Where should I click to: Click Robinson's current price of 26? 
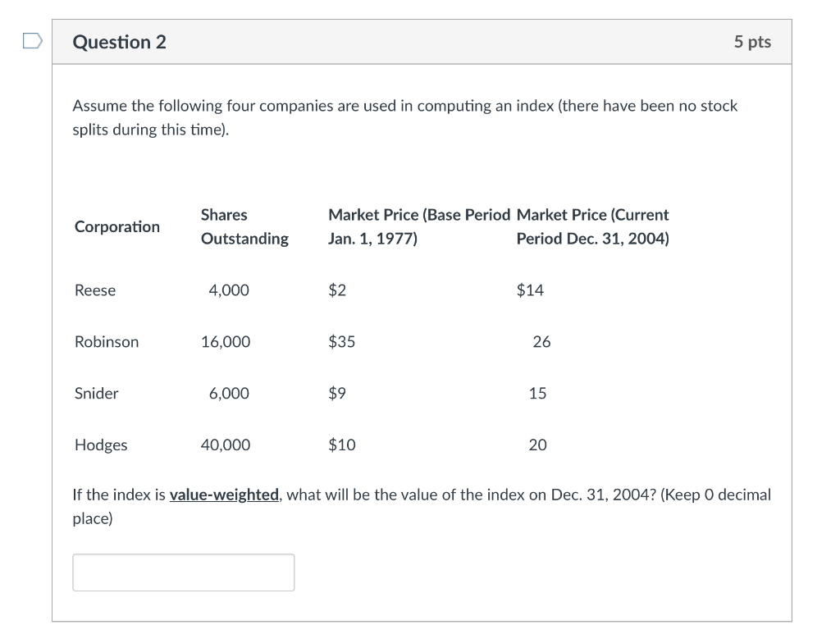click(541, 342)
